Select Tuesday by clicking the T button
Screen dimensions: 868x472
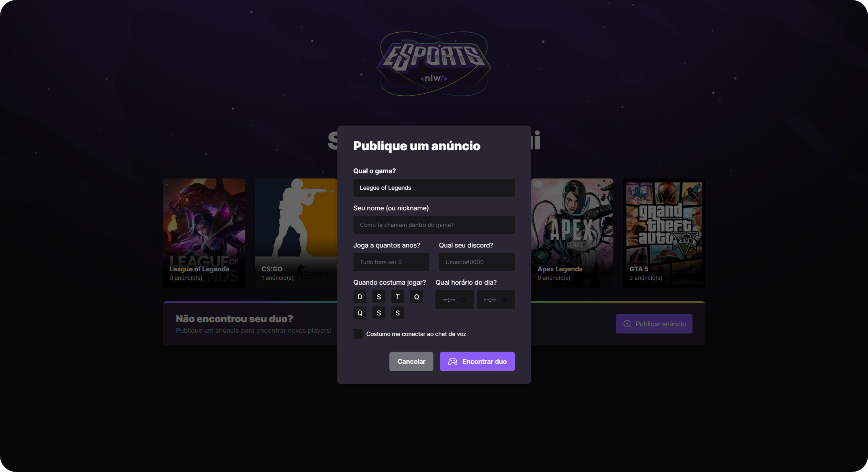coord(397,297)
